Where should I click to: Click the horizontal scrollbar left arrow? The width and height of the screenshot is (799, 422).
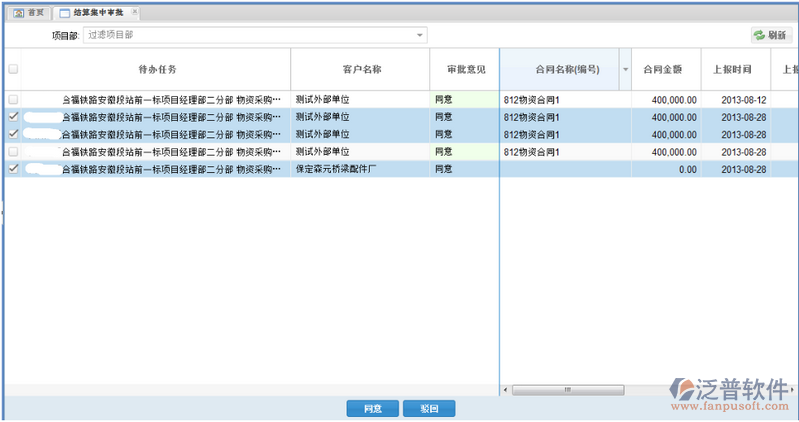coord(507,389)
